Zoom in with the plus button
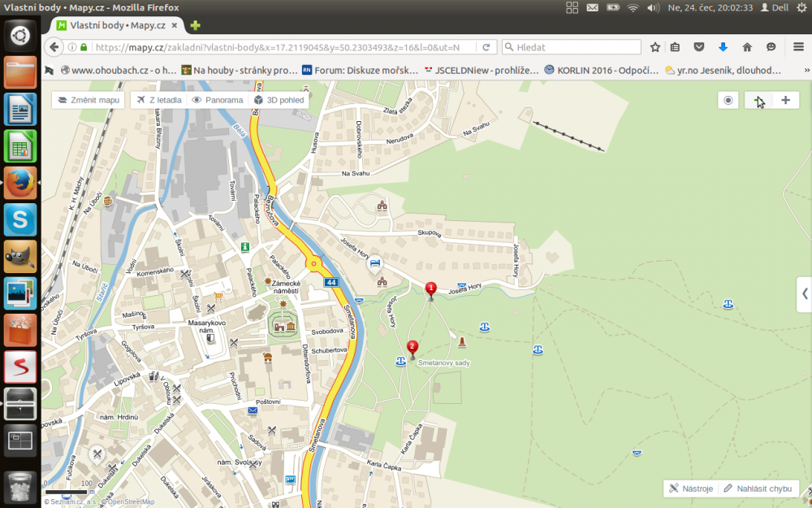This screenshot has width=812, height=508. (785, 100)
